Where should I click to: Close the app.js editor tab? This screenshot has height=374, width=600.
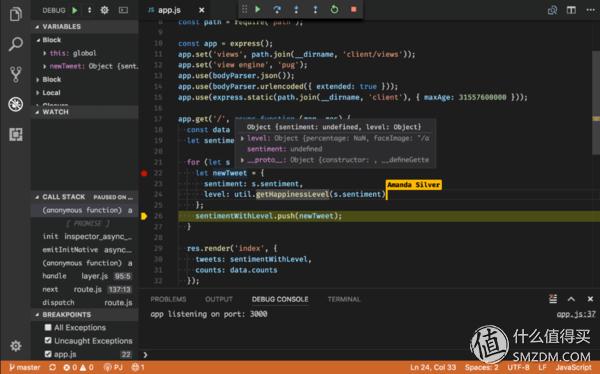(x=202, y=10)
